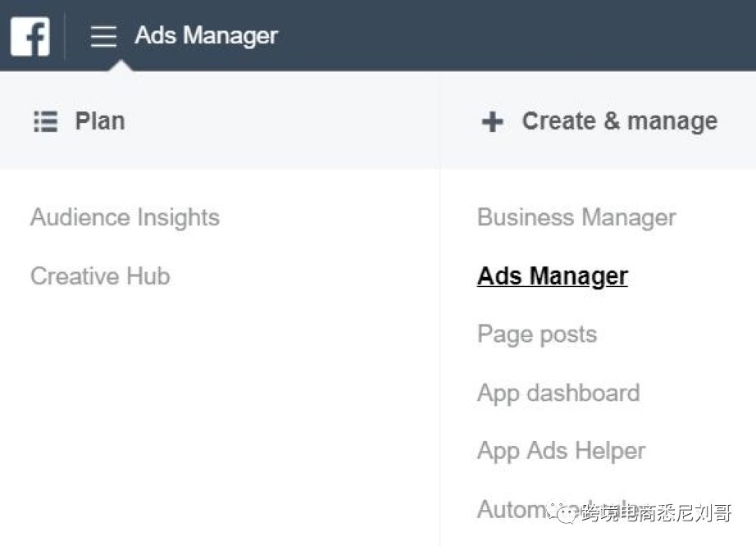This screenshot has width=756, height=546.
Task: Select the Plan section header
Action: pyautogui.click(x=99, y=121)
